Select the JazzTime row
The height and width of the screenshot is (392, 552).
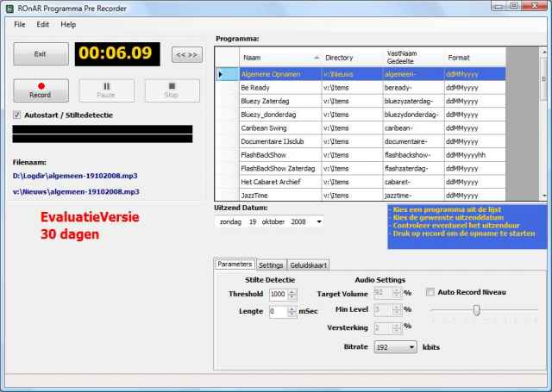[x=361, y=195]
